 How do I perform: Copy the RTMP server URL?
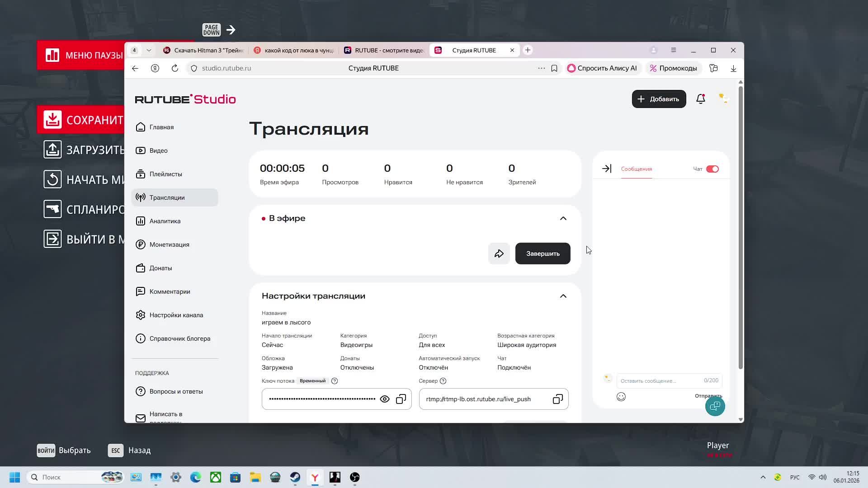pyautogui.click(x=557, y=399)
